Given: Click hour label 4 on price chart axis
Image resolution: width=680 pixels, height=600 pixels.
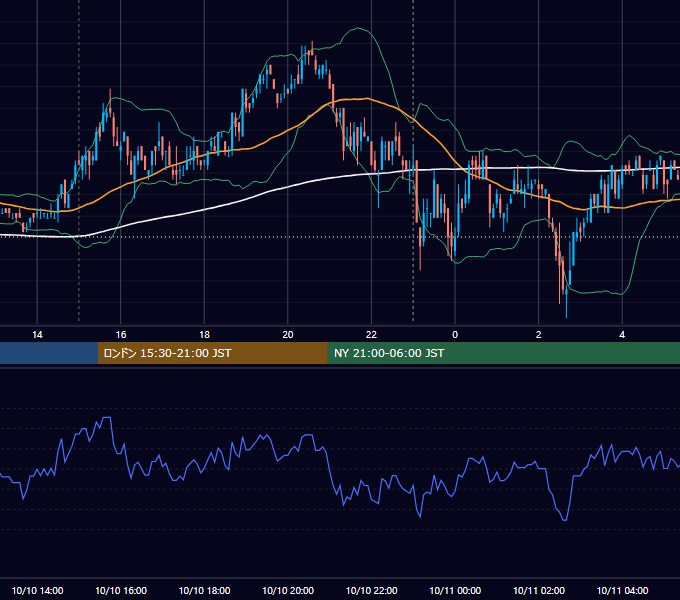Looking at the screenshot, I should pos(622,335).
